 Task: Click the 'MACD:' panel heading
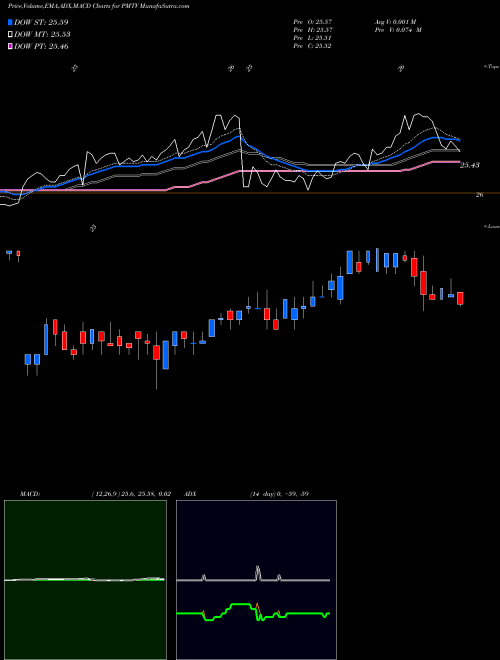(x=30, y=494)
